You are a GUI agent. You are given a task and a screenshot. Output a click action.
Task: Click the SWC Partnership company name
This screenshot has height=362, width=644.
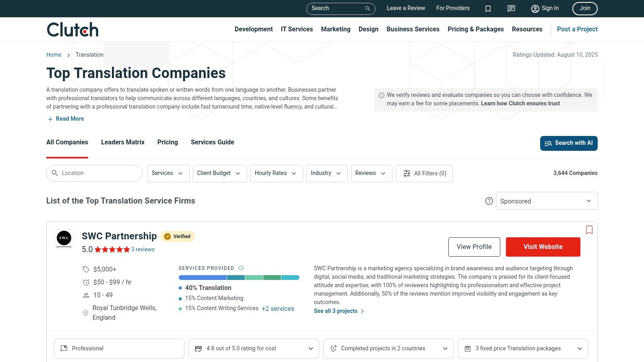tap(119, 236)
